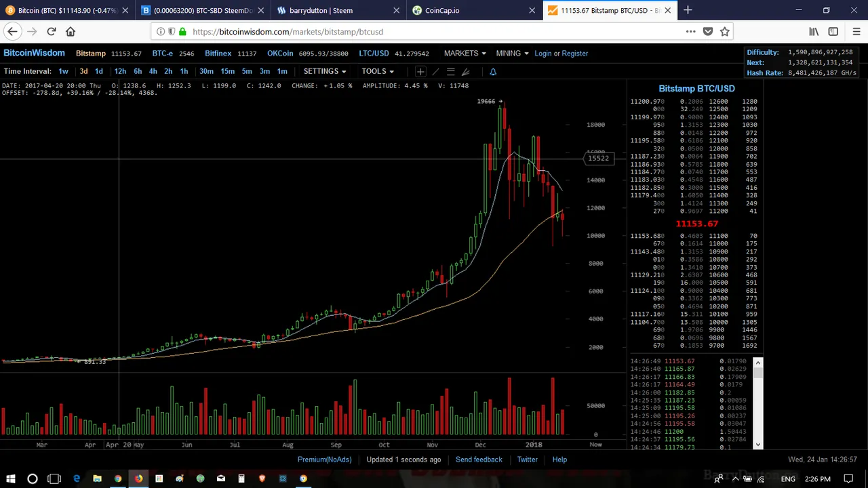Choose the horizontal lines drawing tool
Screen dimensions: 868x488
tap(450, 71)
